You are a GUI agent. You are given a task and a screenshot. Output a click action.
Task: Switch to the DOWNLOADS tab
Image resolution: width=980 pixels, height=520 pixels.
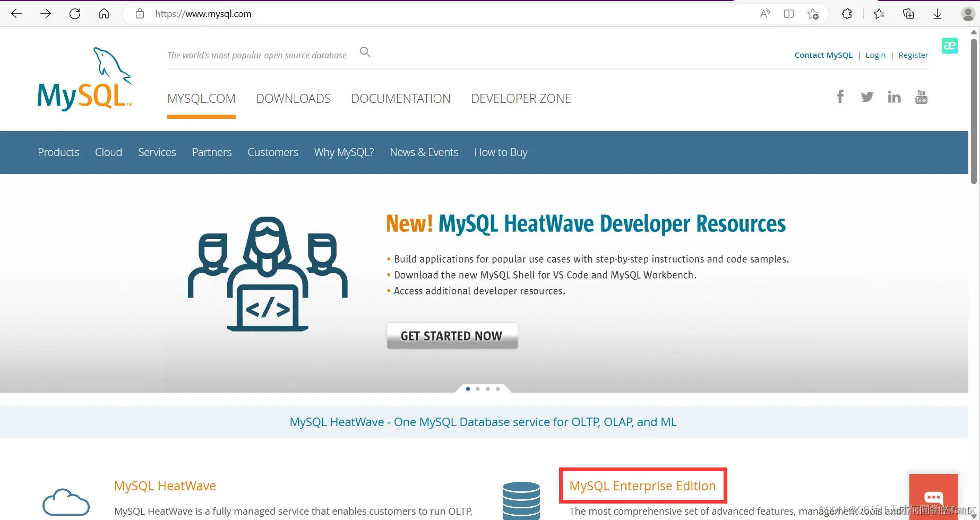(x=293, y=99)
